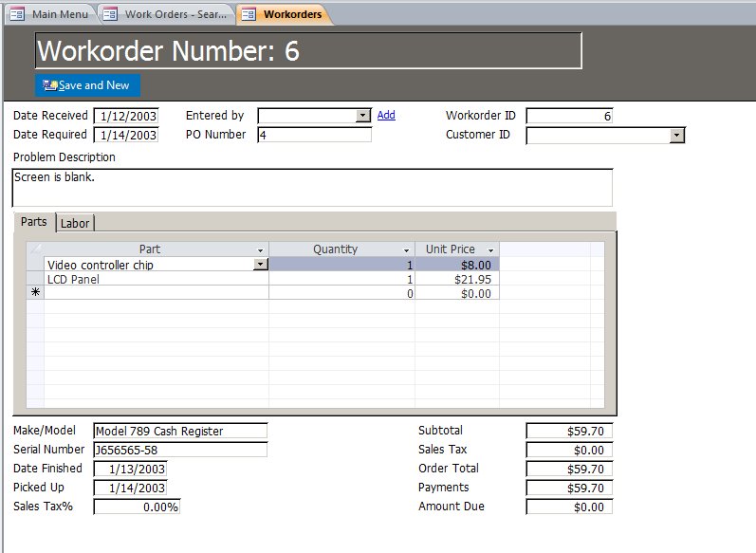Expand the Customer ID dropdown
The width and height of the screenshot is (756, 553).
(x=677, y=136)
